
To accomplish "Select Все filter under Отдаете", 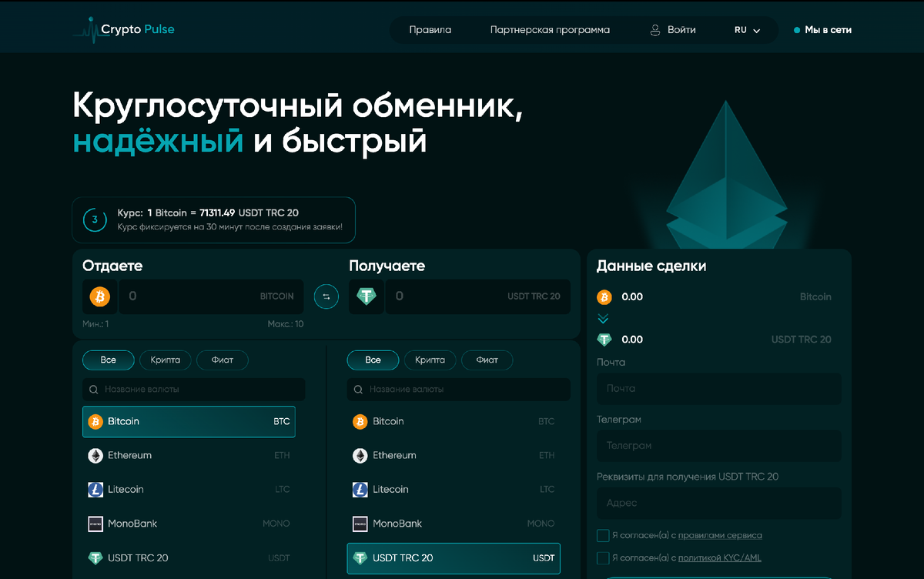I will (x=109, y=360).
